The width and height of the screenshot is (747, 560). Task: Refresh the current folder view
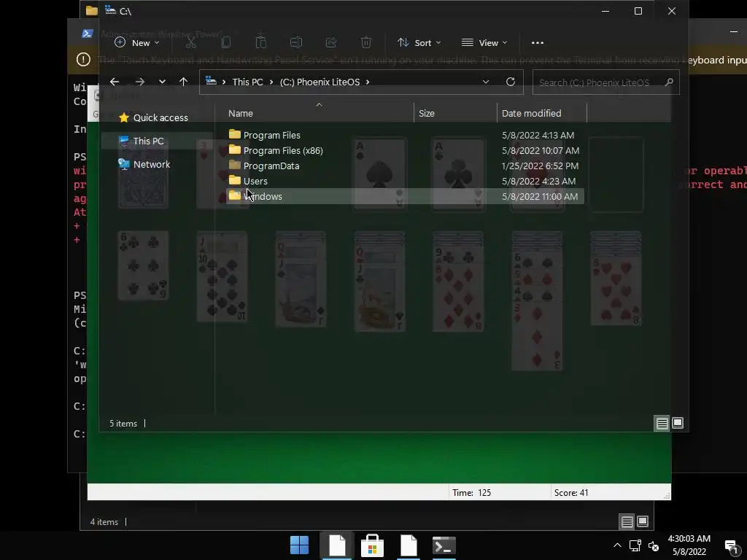point(510,82)
